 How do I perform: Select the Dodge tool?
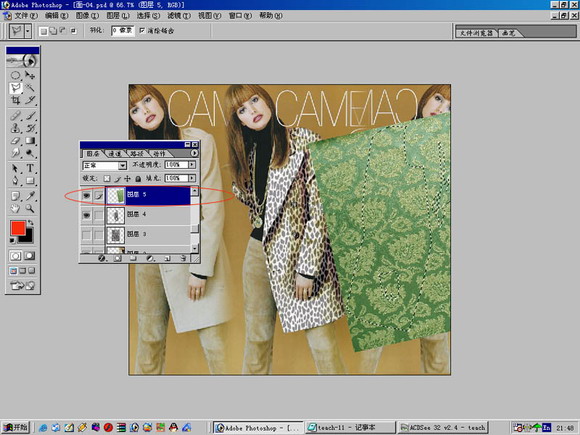pos(30,153)
